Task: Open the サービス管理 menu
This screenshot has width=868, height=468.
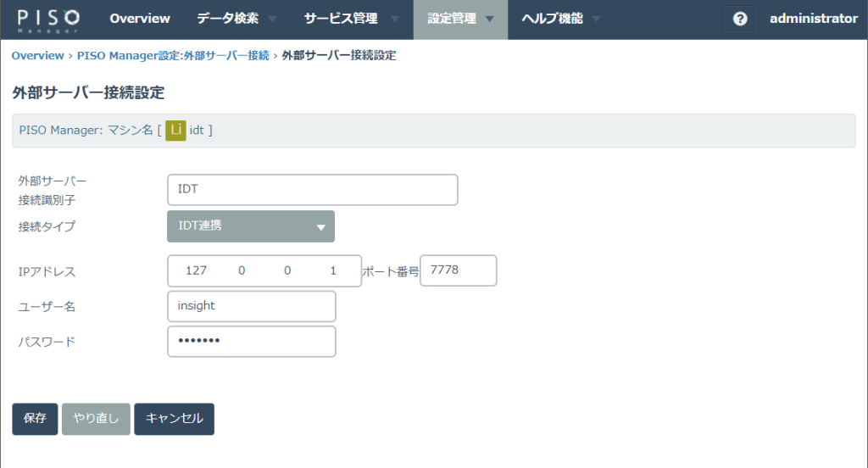Action: [341, 19]
